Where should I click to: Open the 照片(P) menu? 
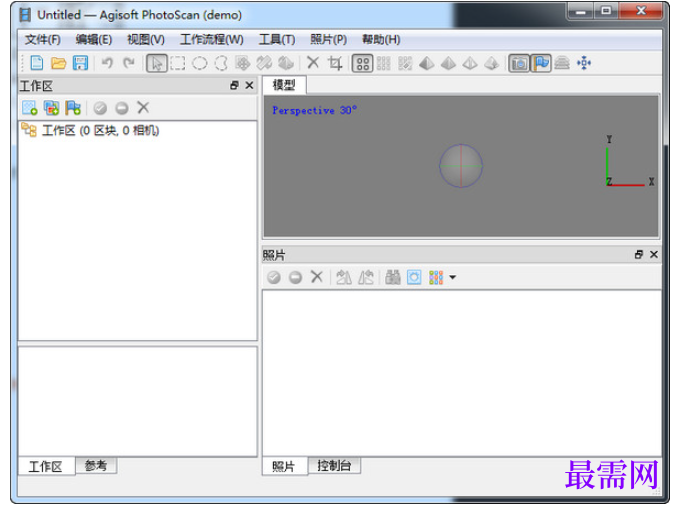tap(329, 40)
